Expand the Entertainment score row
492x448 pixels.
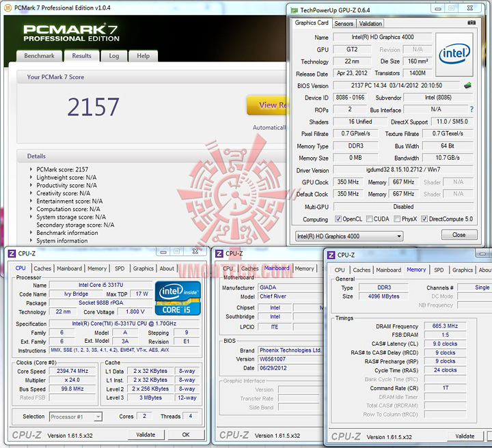click(31, 201)
